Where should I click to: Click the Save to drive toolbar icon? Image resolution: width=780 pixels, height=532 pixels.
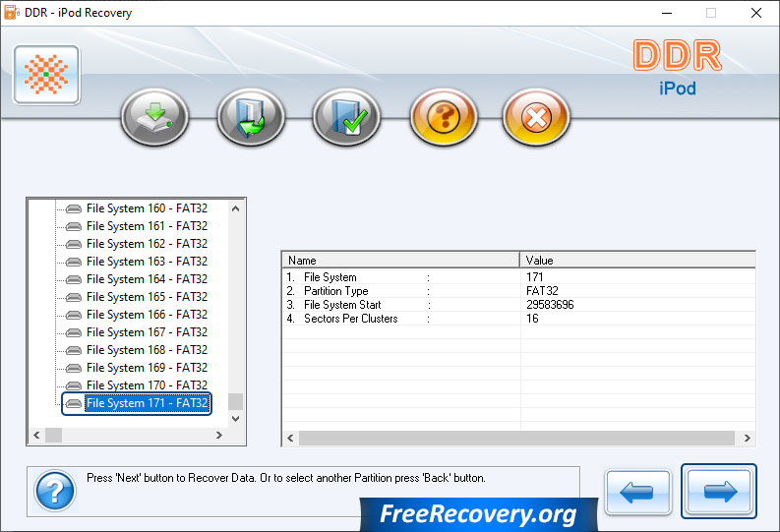tap(154, 117)
